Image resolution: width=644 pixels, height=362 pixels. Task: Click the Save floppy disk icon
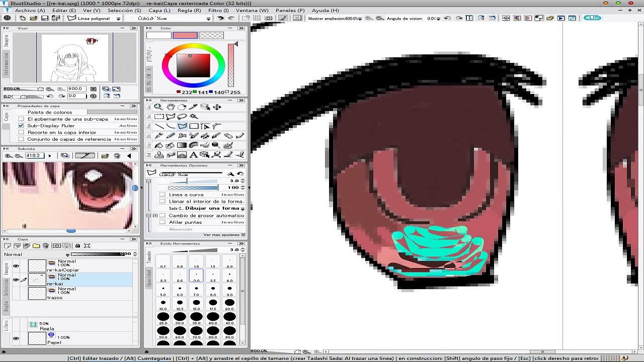tap(45, 18)
